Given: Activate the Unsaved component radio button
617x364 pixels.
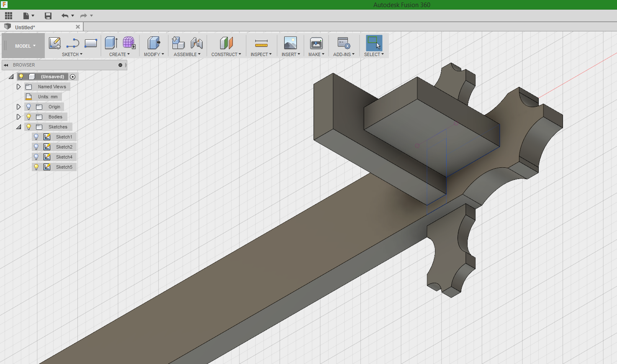Looking at the screenshot, I should 73,77.
